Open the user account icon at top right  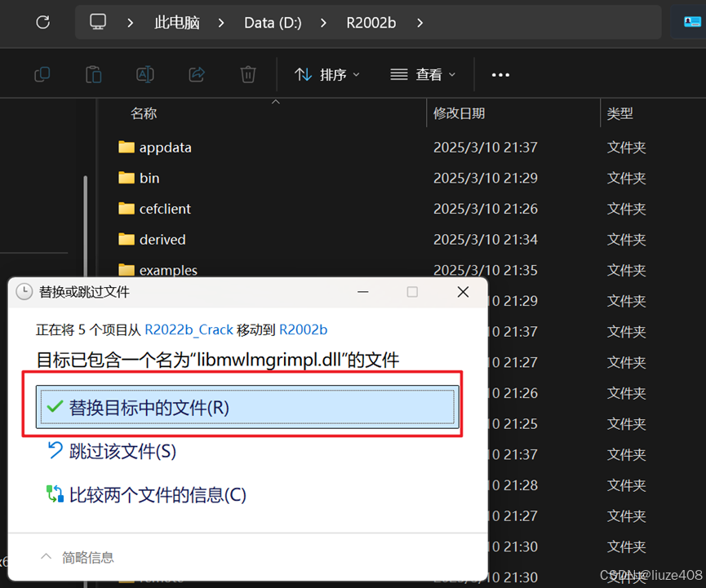(x=693, y=22)
